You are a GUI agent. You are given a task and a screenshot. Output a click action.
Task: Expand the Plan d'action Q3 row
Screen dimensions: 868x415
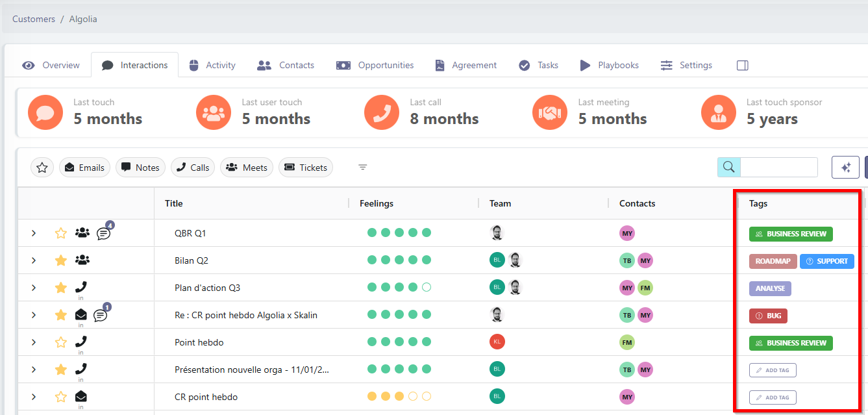34,288
